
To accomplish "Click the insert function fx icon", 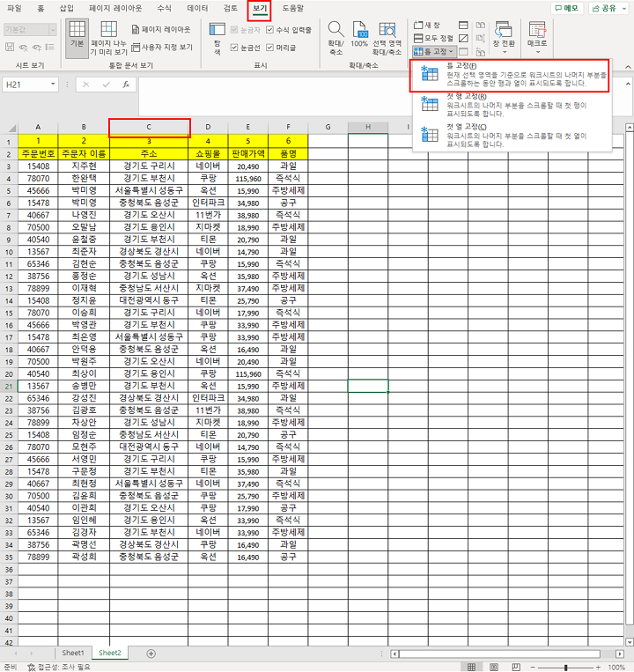I will 126,85.
